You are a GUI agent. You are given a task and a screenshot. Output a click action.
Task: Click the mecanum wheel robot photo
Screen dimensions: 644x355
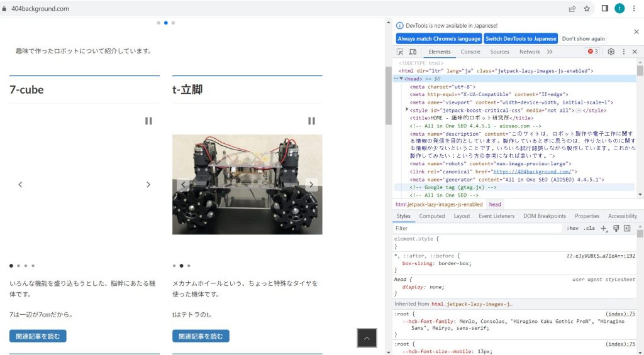coord(247,184)
